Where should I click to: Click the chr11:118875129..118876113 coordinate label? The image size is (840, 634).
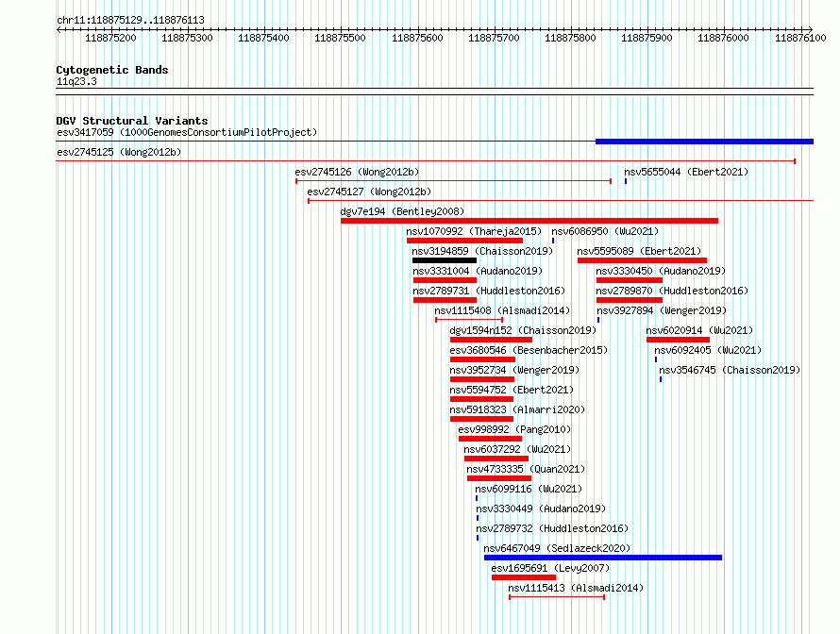(130, 21)
